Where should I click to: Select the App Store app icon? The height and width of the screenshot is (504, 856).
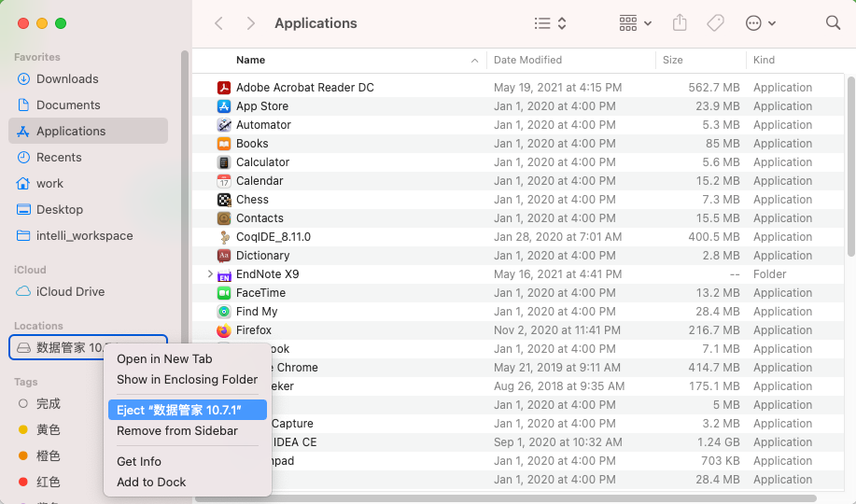coord(224,105)
